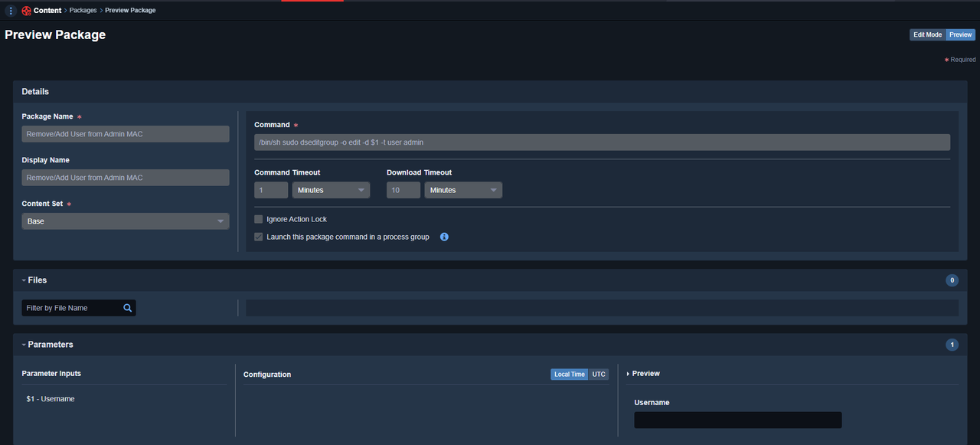Click Preview Package breadcrumb item

tap(130, 11)
